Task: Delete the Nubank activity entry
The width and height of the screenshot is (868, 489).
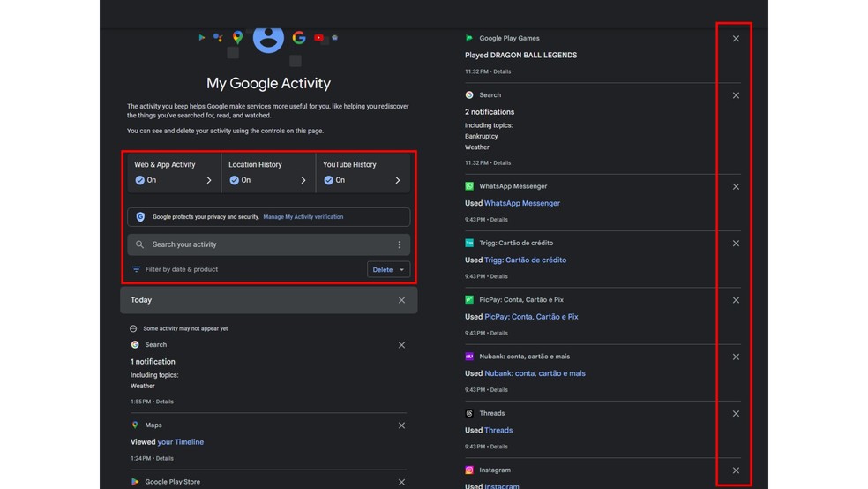Action: (x=736, y=357)
